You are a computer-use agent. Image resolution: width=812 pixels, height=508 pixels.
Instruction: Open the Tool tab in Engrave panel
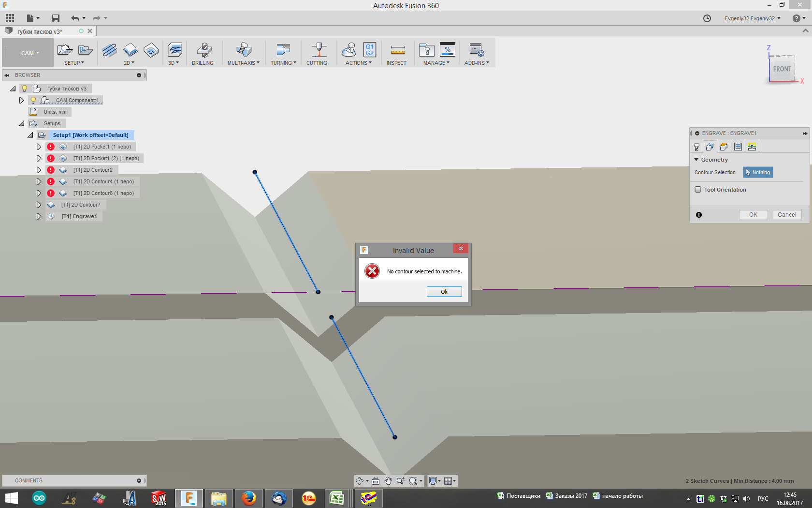(696, 147)
